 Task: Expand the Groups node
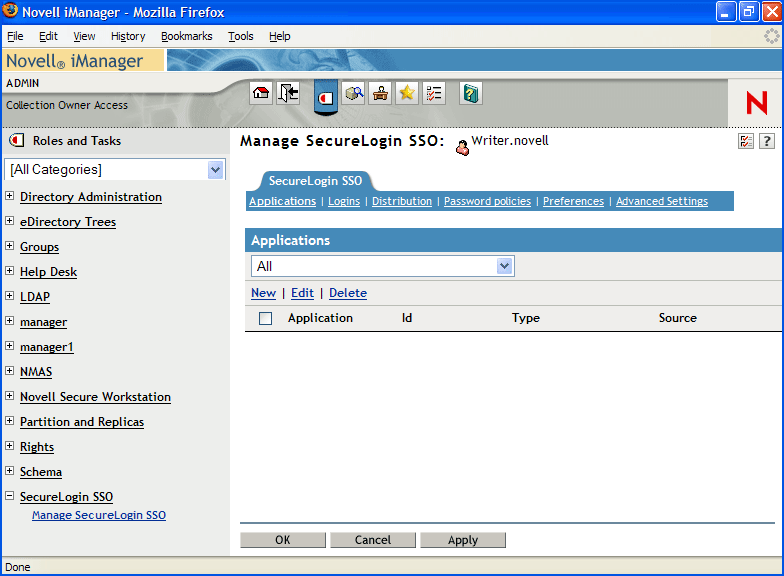point(10,246)
